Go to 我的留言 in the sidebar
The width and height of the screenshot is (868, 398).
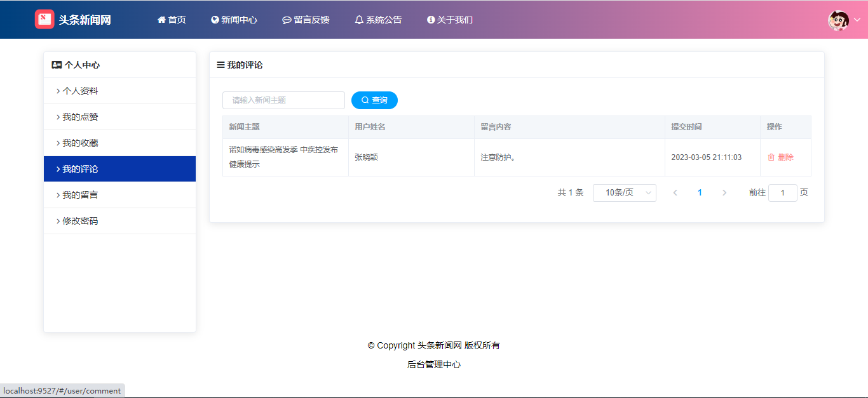point(80,195)
